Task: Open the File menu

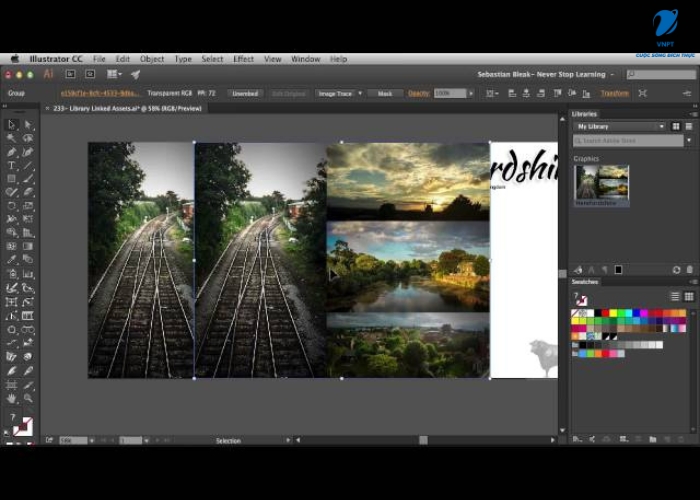Action: pos(99,59)
